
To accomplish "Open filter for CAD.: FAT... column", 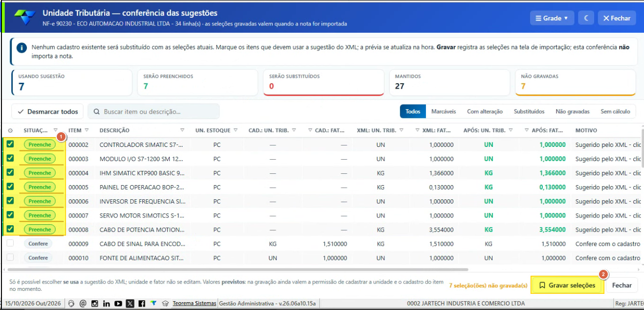I will (311, 130).
